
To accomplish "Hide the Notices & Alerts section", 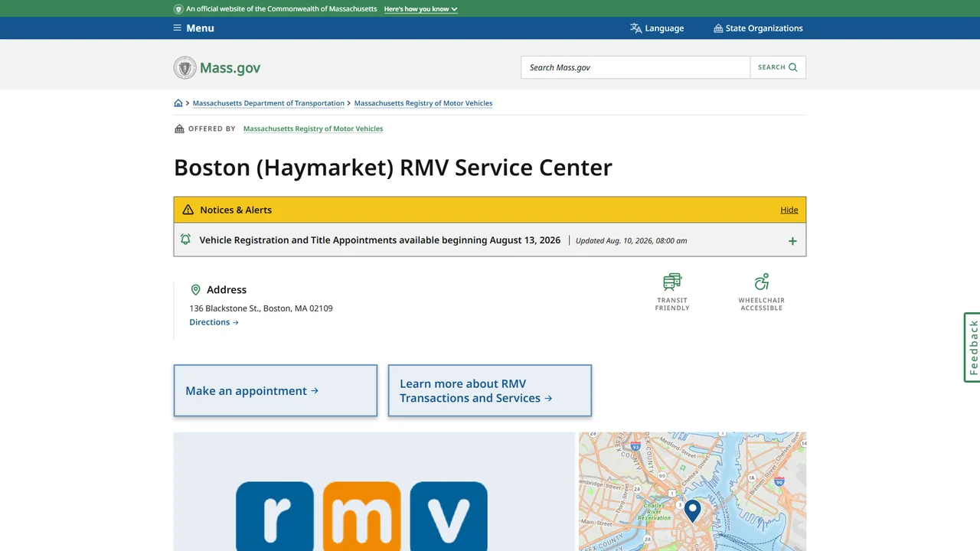I will (789, 210).
